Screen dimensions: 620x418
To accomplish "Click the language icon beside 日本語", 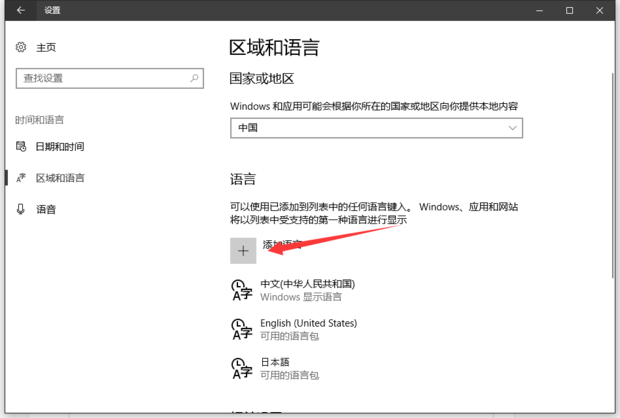I will [x=241, y=368].
